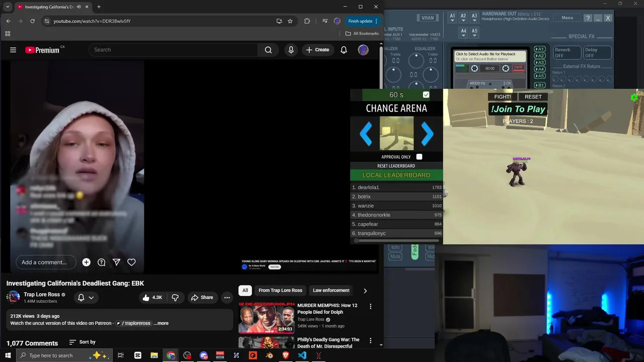Click the RESET button in the game

pyautogui.click(x=533, y=97)
